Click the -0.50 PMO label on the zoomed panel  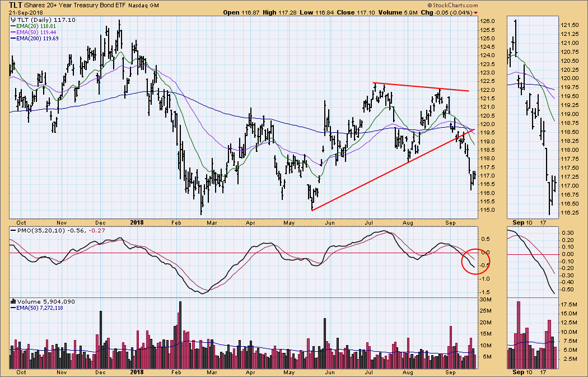(x=567, y=290)
